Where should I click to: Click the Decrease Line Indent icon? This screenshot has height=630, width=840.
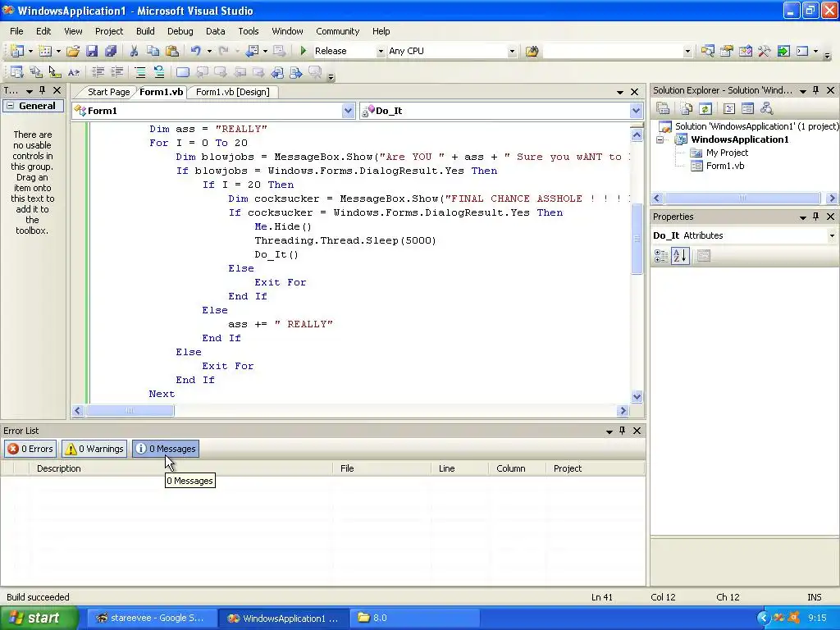click(98, 72)
